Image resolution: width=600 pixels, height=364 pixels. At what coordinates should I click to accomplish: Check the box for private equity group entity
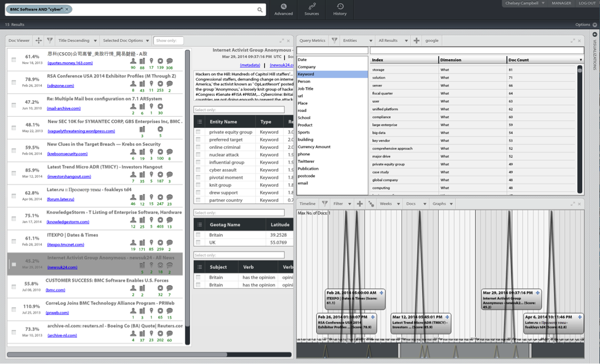[x=198, y=132]
